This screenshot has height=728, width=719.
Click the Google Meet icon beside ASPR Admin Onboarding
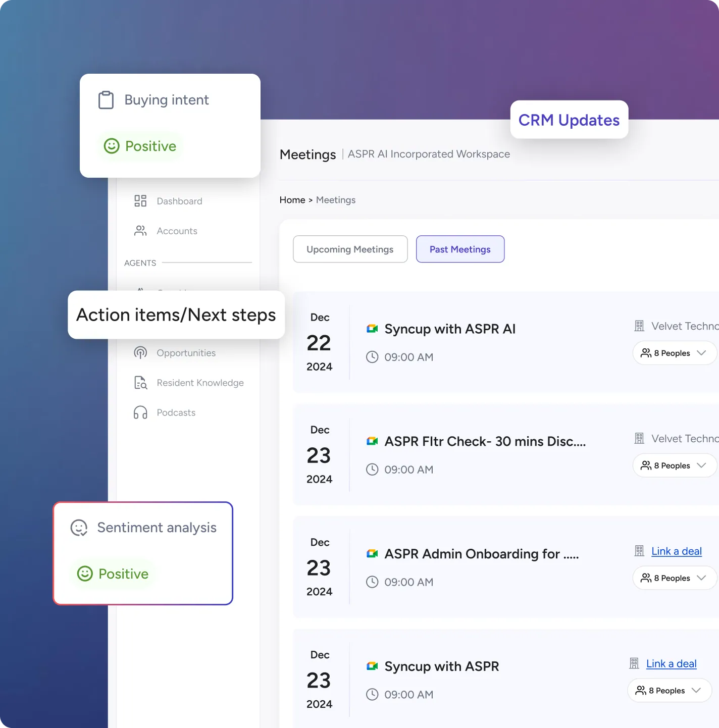pyautogui.click(x=372, y=554)
